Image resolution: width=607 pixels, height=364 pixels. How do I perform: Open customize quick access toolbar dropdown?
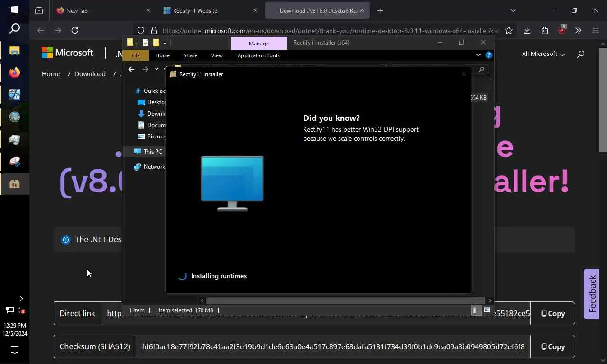(x=165, y=43)
